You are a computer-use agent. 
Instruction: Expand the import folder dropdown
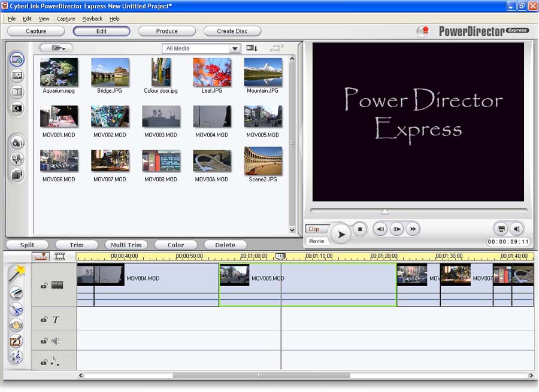(56, 48)
